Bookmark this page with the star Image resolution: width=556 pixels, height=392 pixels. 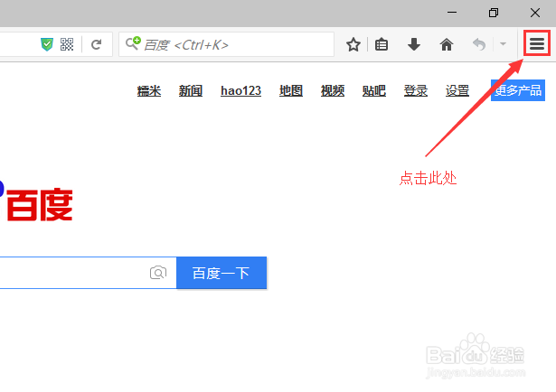(353, 44)
